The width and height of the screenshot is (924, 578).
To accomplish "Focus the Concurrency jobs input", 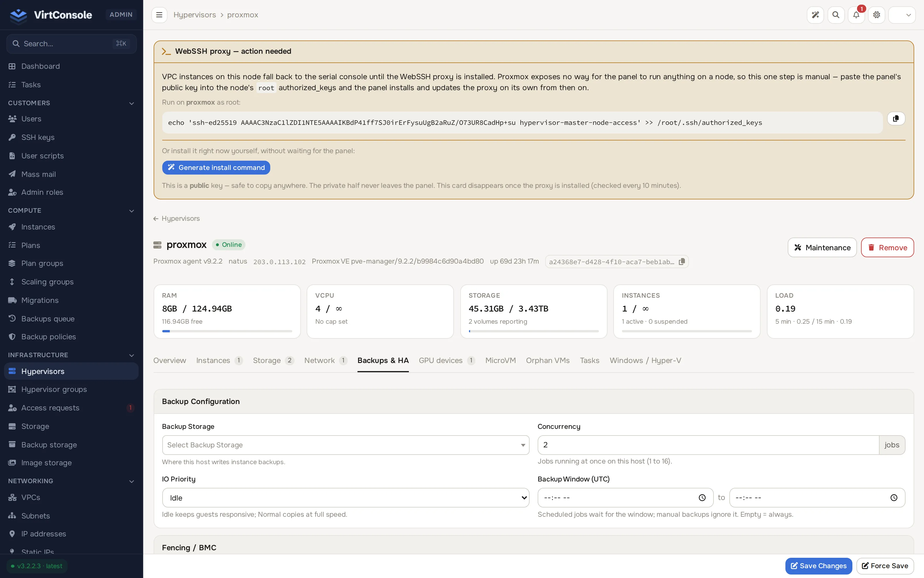I will pos(708,444).
